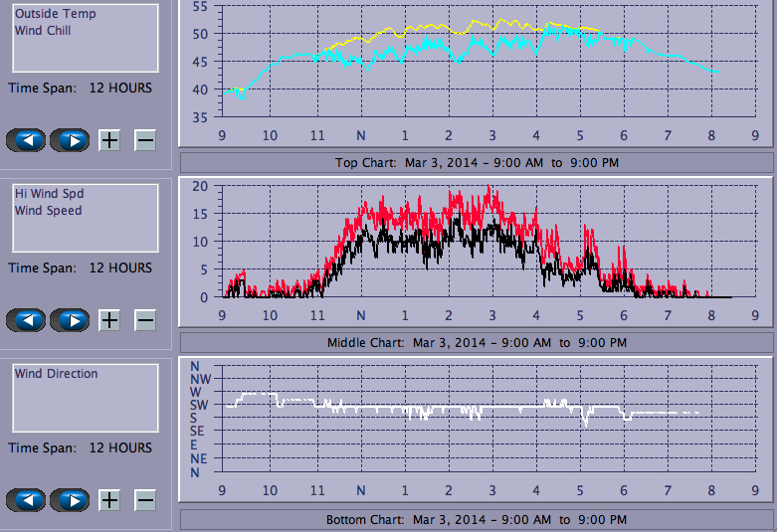Click the top chart back arrow button
Image resolution: width=777 pixels, height=532 pixels.
tap(26, 140)
